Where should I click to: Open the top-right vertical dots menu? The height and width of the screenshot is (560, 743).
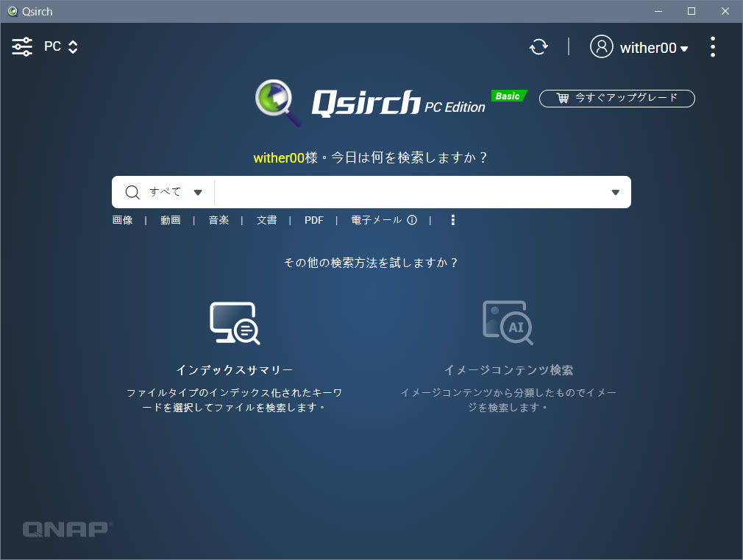[713, 47]
